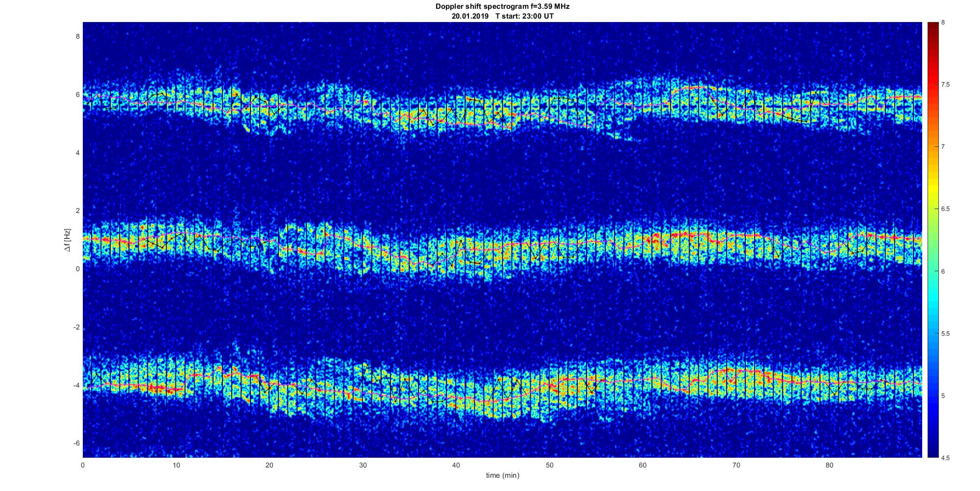Image resolution: width=980 pixels, height=491 pixels.
Task: Click the x-axis tick label '20'
Action: 269,465
